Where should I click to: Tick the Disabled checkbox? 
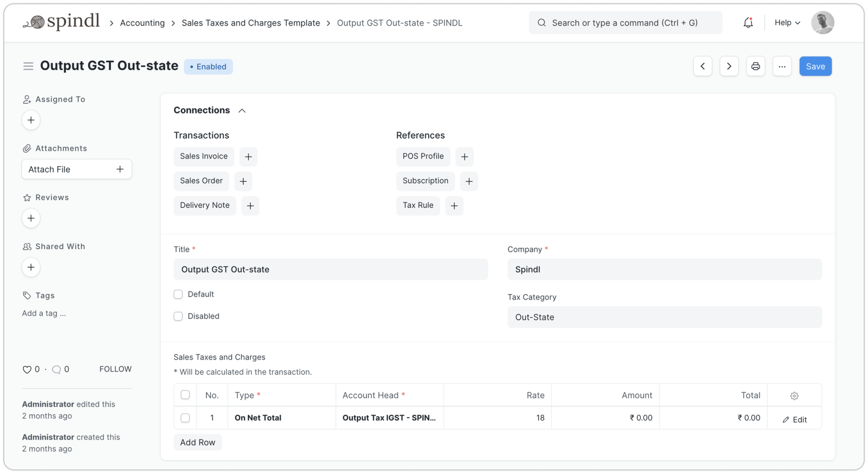pyautogui.click(x=178, y=316)
